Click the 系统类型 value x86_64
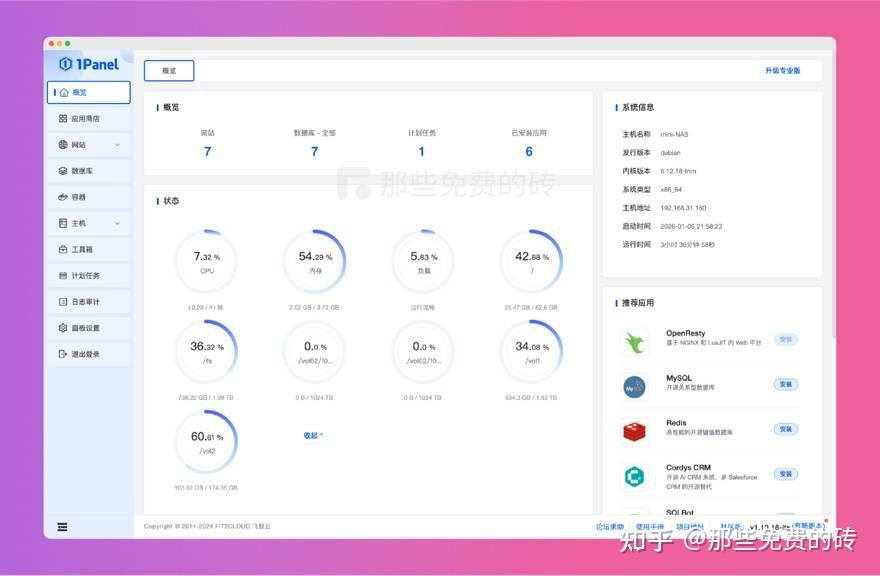The width and height of the screenshot is (880, 576). pyautogui.click(x=671, y=190)
